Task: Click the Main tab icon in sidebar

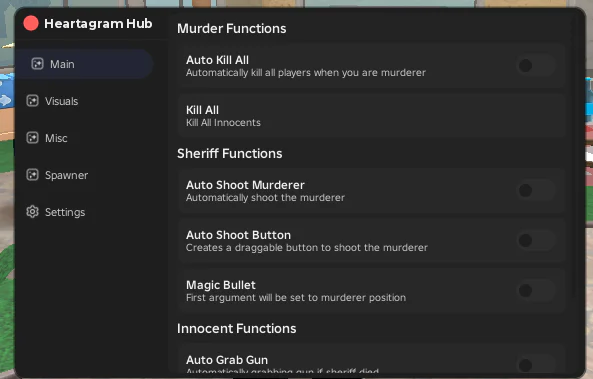Action: [x=37, y=64]
